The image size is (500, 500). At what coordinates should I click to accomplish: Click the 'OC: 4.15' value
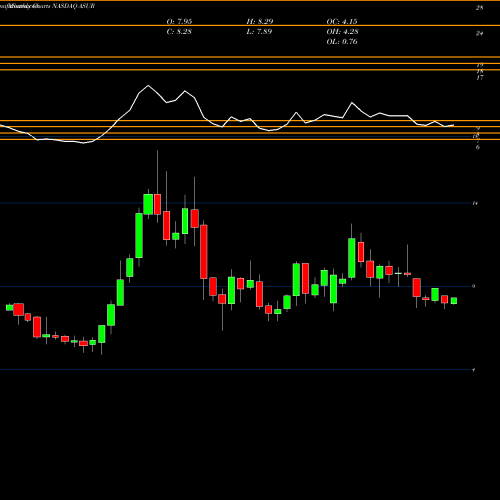[x=342, y=21]
